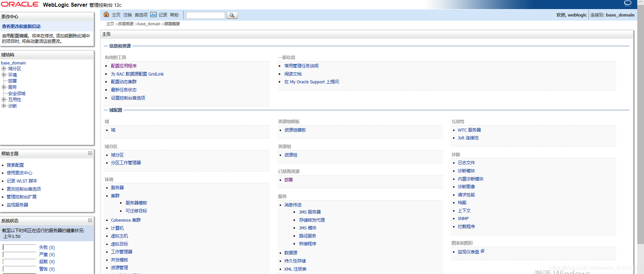Open 可迁移目标 link

(136, 211)
